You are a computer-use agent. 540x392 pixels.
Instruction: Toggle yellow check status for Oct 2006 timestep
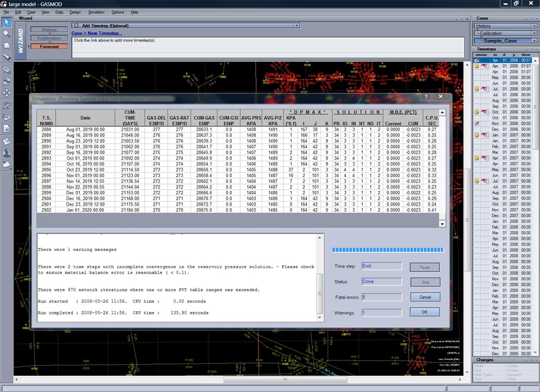click(477, 112)
